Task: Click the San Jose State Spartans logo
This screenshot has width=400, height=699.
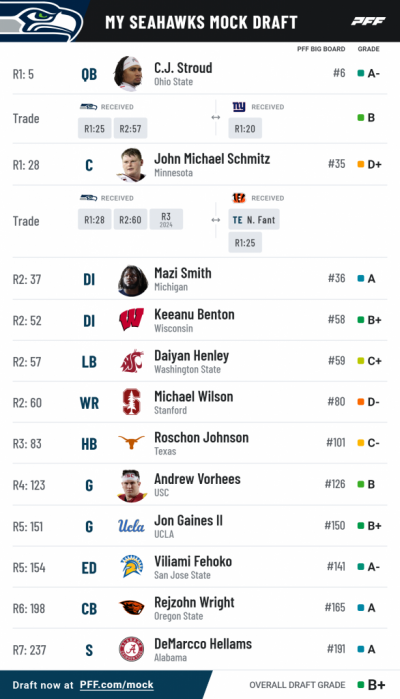Action: click(x=132, y=566)
